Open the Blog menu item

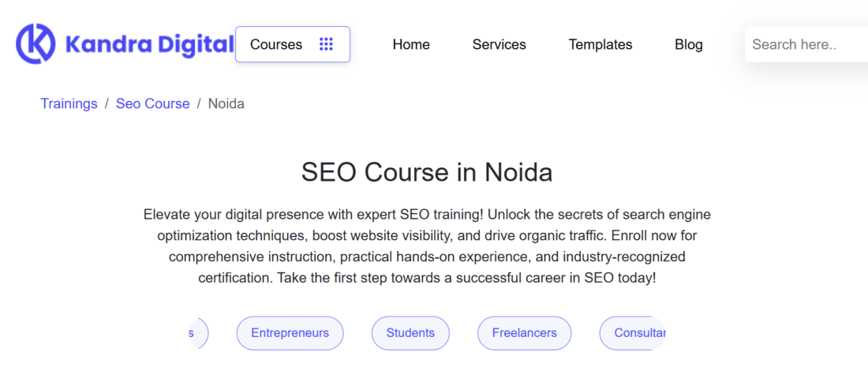coord(689,44)
